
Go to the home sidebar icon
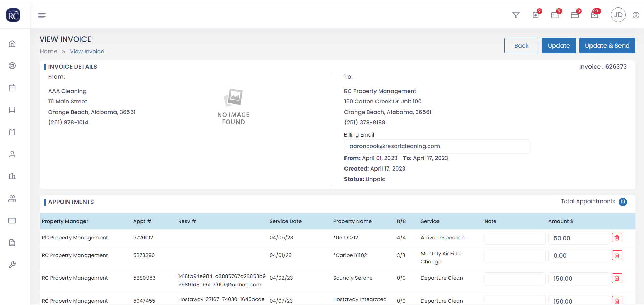(12, 44)
